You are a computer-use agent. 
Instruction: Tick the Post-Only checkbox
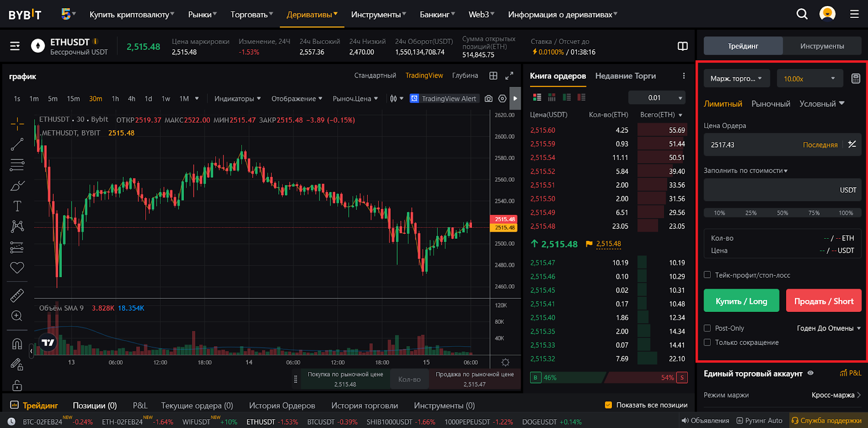[x=707, y=328]
